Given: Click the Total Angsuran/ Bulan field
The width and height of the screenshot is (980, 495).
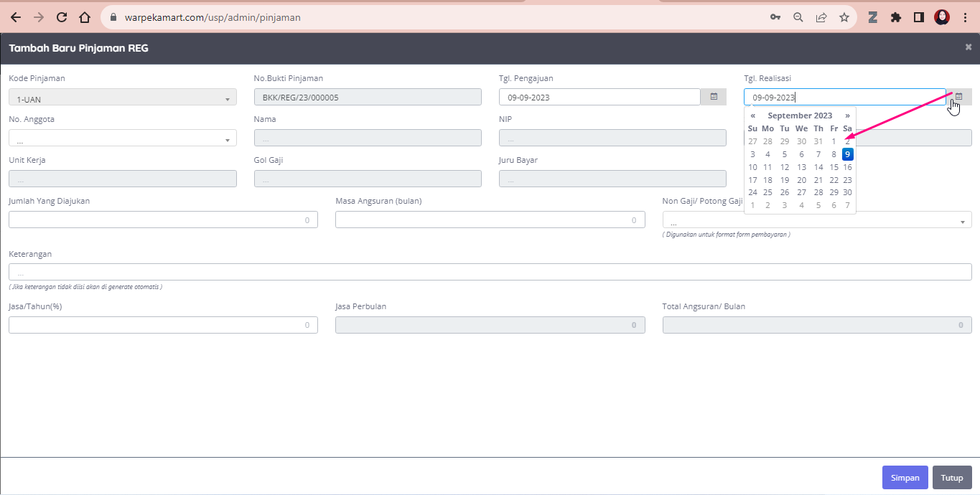Looking at the screenshot, I should [817, 325].
